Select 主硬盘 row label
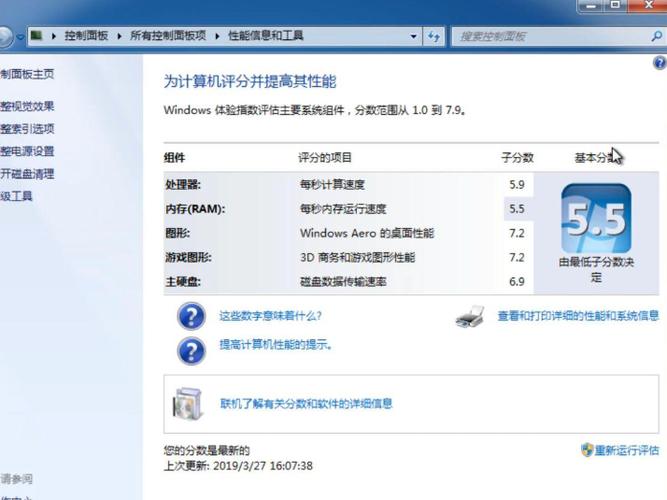 tap(183, 282)
